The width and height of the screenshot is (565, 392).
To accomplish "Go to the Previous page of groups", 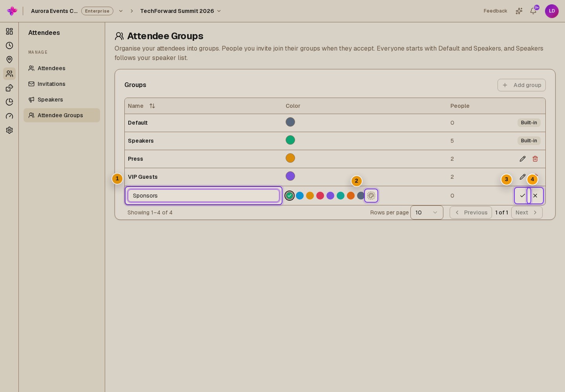I will [471, 212].
